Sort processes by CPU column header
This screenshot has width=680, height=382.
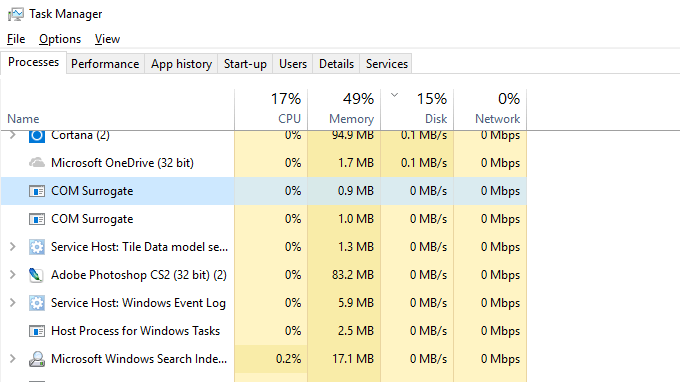pos(271,109)
